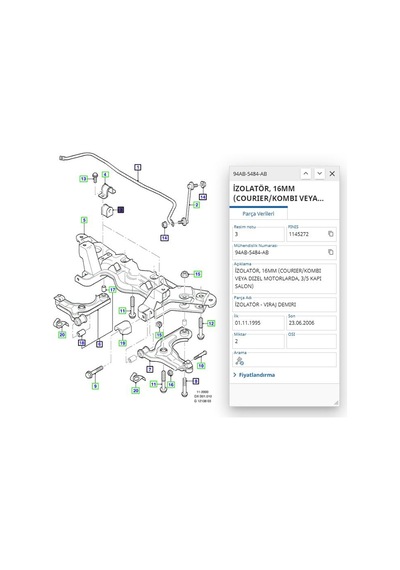Click the panel resize grip
The image size is (400, 570).
336,402
